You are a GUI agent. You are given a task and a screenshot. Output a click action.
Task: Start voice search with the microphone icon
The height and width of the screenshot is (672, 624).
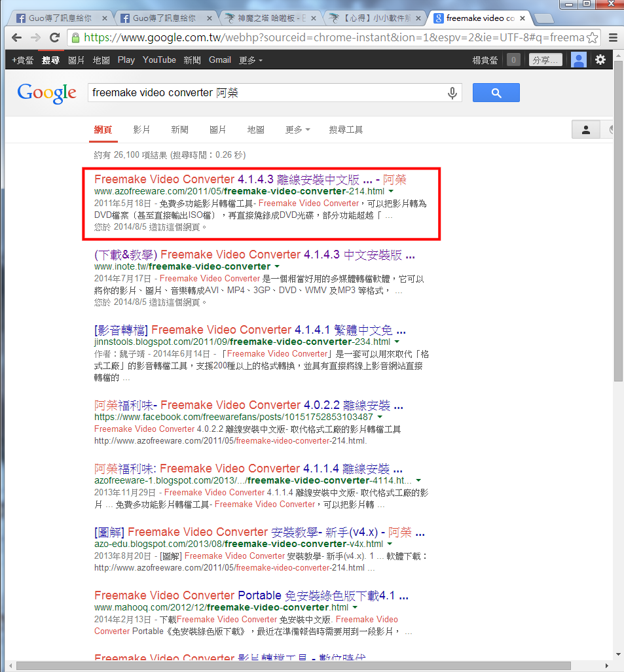coord(452,93)
